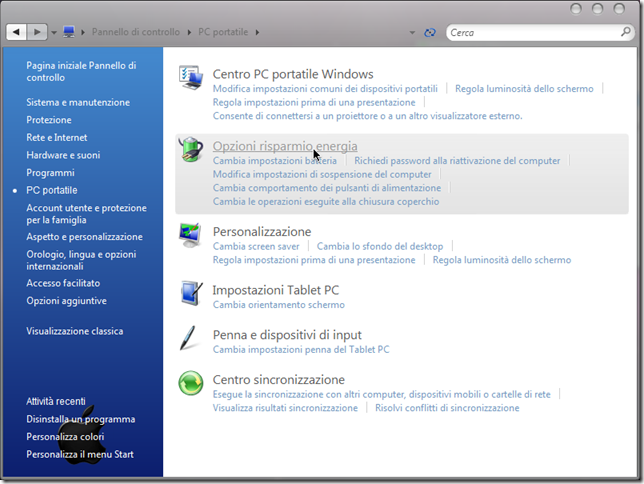644x484 pixels.
Task: Select Account utente e protezione per famiglia
Action: click(86, 214)
